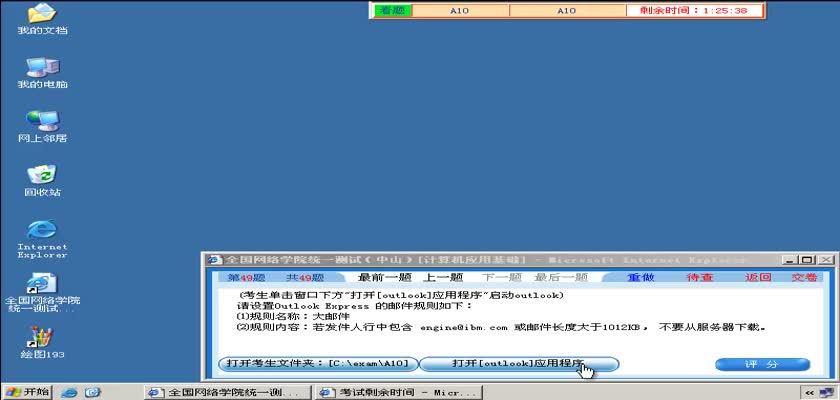840x400 pixels.
Task: Click the green 看题 button
Action: (x=392, y=11)
